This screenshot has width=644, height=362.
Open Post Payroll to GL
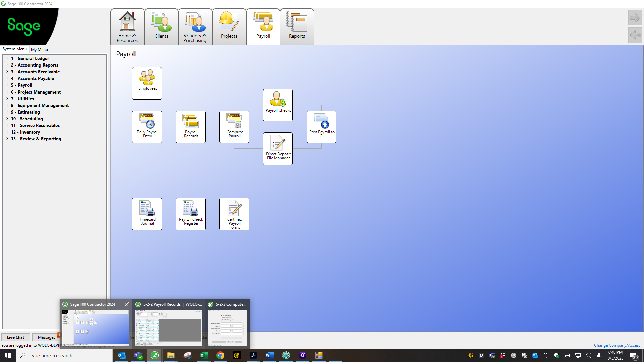click(x=321, y=127)
